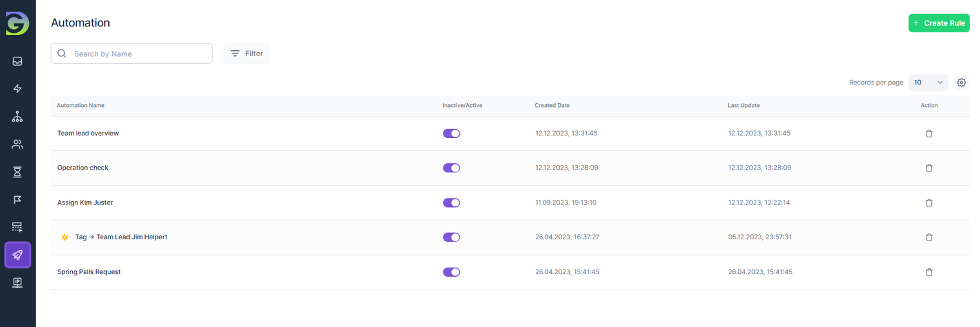Image resolution: width=980 pixels, height=327 pixels.
Task: Delete the Team lead overview rule
Action: click(x=928, y=134)
